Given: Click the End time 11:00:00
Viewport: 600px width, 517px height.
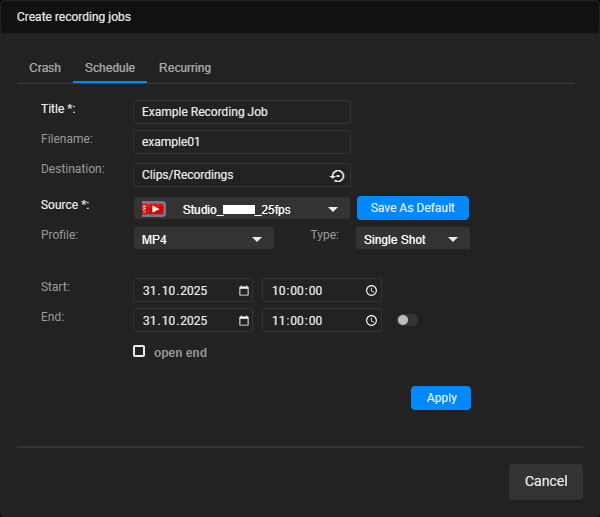Looking at the screenshot, I should tap(322, 320).
